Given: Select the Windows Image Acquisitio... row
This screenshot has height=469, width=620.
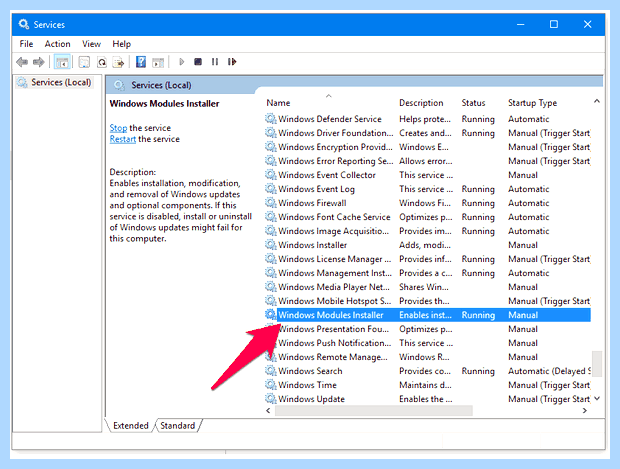Looking at the screenshot, I should 427,231.
